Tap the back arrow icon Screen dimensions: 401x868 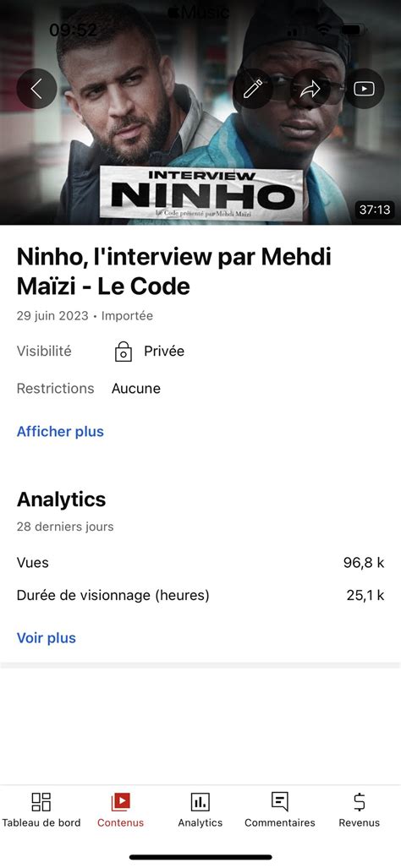[x=36, y=89]
